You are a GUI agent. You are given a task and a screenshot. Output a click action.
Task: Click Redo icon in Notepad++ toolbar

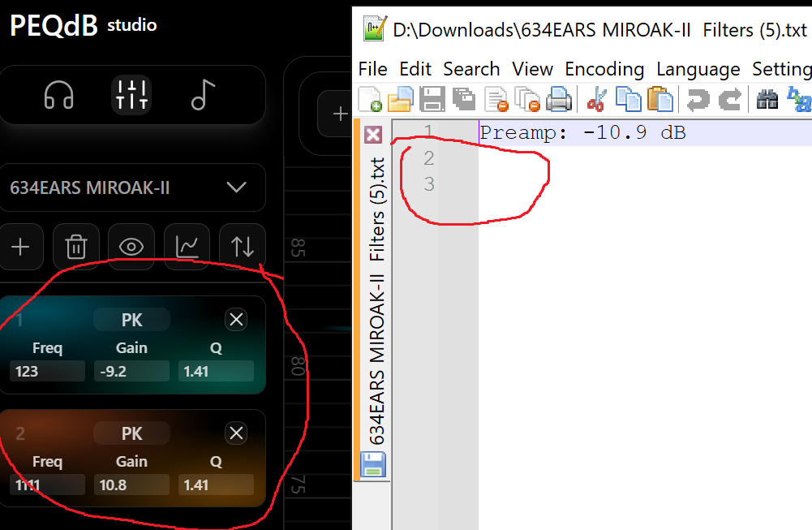pyautogui.click(x=730, y=99)
